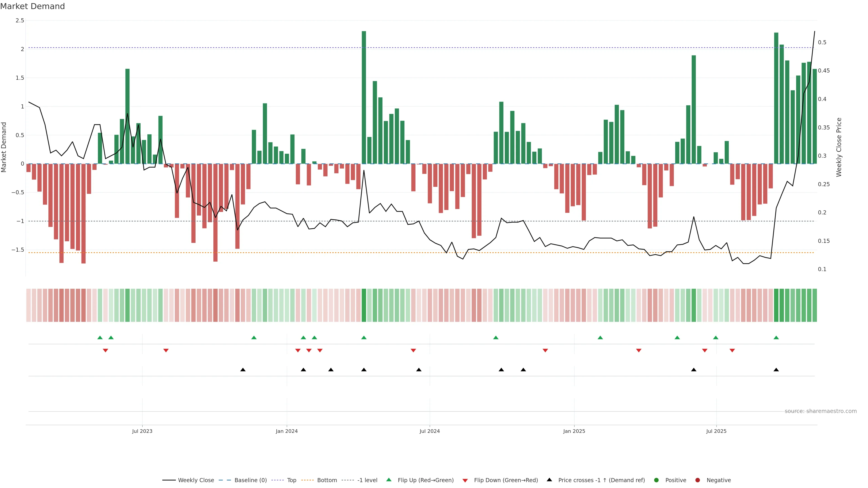Image resolution: width=868 pixels, height=488 pixels.
Task: Click the last green Flip Up marker on the timeline
Action: [776, 338]
